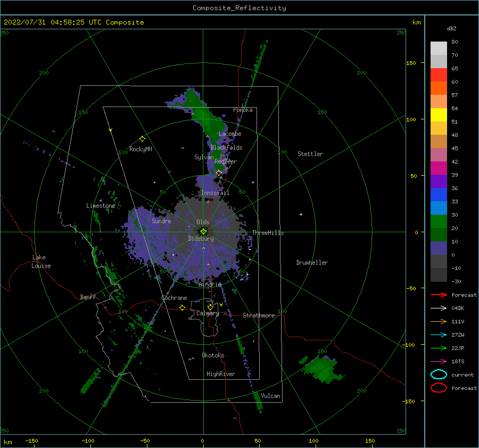The height and width of the screenshot is (448, 479).
Task: Click the Limestone label
Action: [101, 206]
